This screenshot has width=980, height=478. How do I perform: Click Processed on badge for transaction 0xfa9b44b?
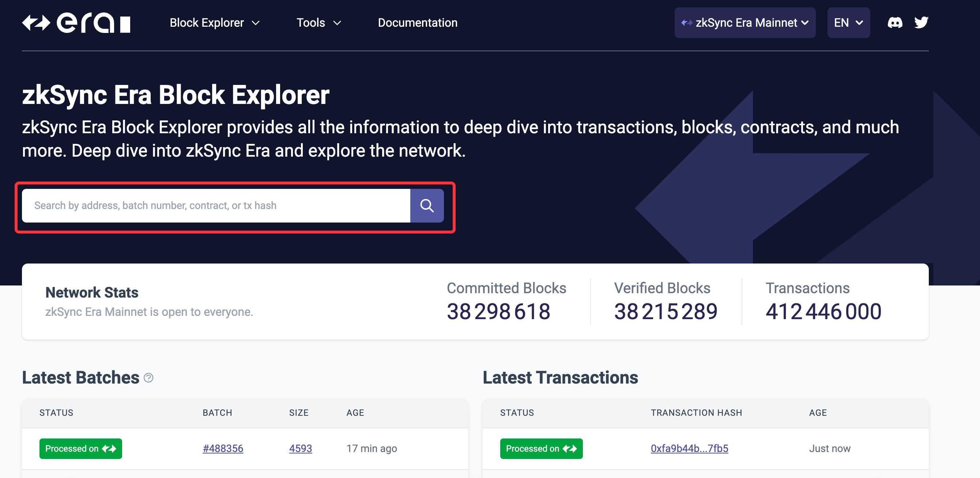coord(541,448)
